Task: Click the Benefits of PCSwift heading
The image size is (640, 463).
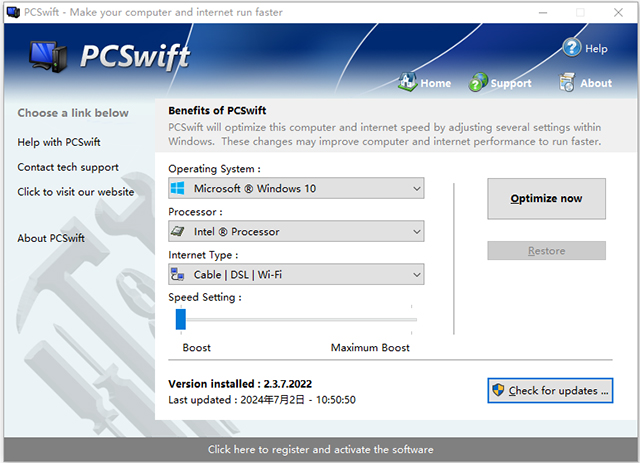Action: (x=217, y=111)
